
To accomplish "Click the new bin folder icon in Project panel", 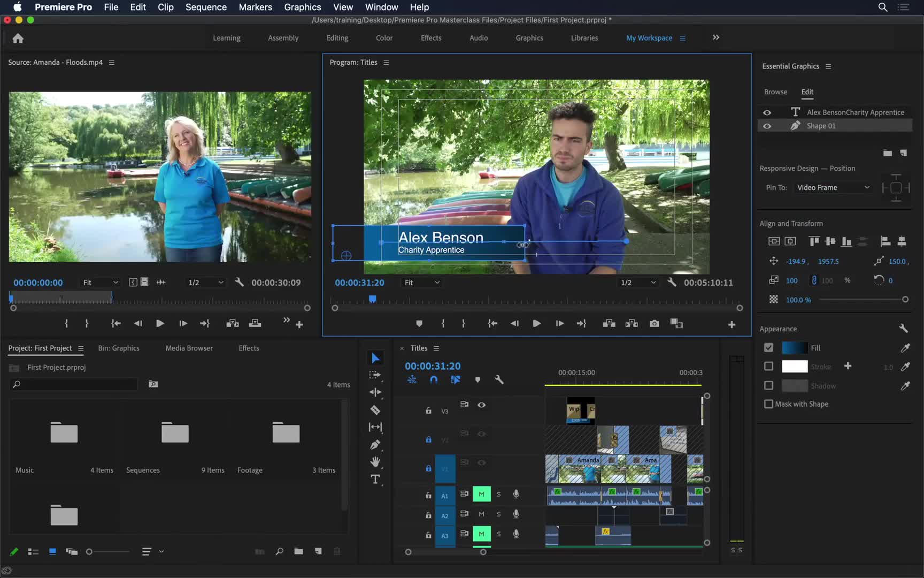I will point(298,551).
